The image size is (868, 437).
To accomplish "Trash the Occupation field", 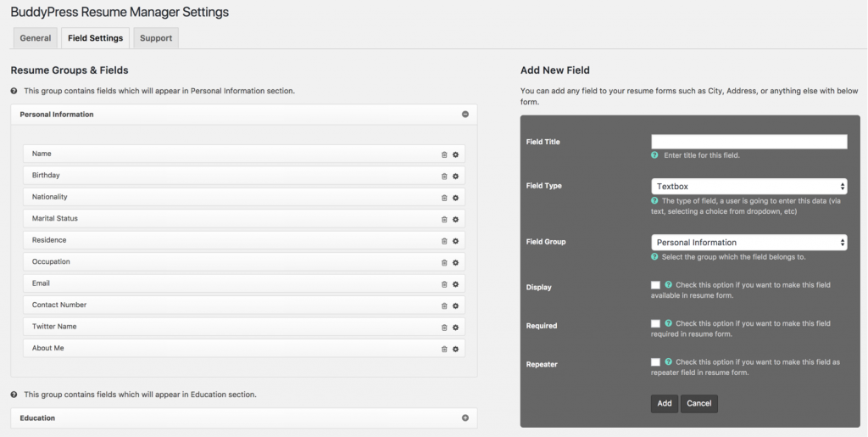I will 444,263.
